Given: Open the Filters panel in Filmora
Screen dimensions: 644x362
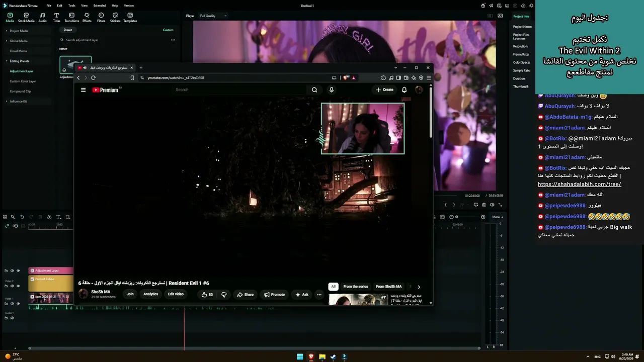Looking at the screenshot, I should [x=101, y=18].
